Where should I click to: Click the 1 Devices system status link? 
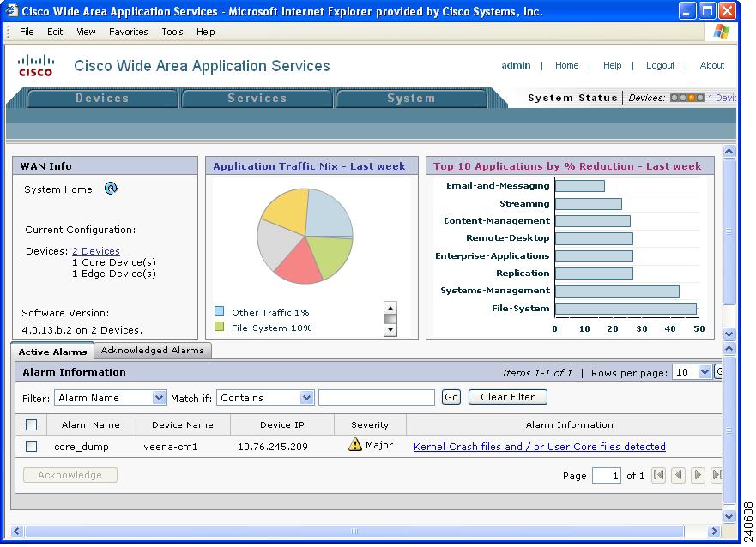[722, 98]
